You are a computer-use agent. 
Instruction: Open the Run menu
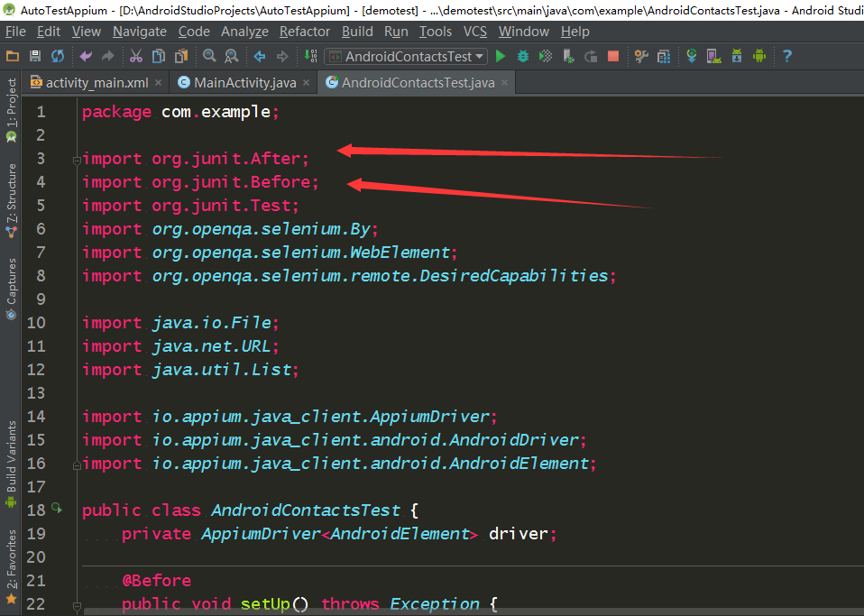(x=396, y=32)
